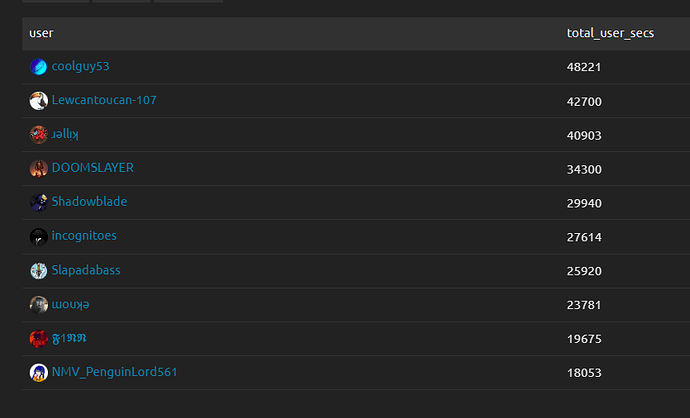Open the Lewcantoucan-107 profile link
The height and width of the screenshot is (418, 690).
[103, 100]
